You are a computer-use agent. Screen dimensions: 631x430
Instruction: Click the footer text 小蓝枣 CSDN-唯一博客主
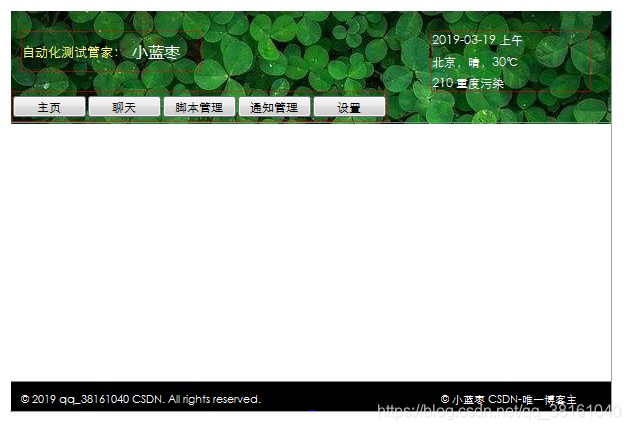coord(509,399)
